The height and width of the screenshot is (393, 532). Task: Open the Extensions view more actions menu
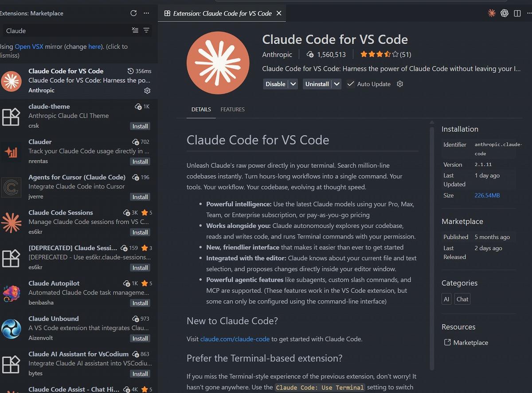tap(146, 13)
